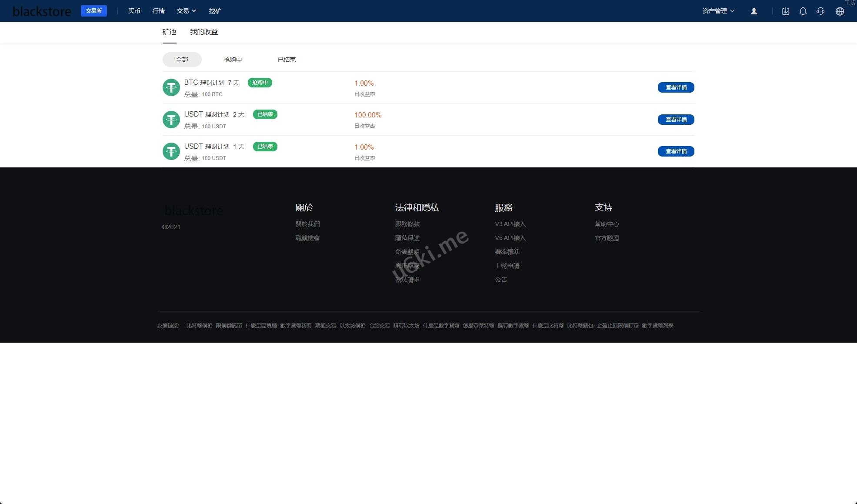The width and height of the screenshot is (857, 504).
Task: Select the 全部 filter pill
Action: pos(182,60)
